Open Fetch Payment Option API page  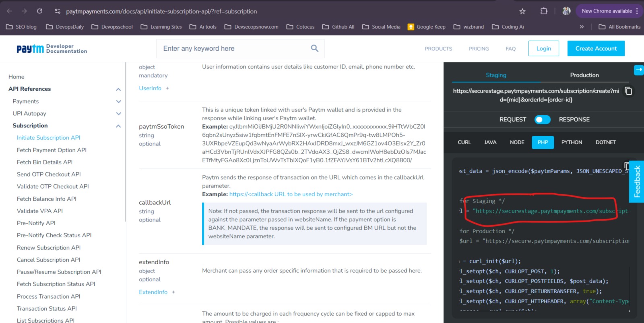[x=52, y=150]
